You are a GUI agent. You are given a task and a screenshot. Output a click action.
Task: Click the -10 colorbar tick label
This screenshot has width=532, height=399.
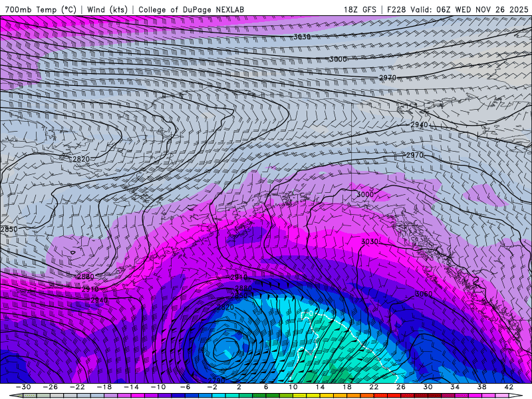(x=158, y=387)
